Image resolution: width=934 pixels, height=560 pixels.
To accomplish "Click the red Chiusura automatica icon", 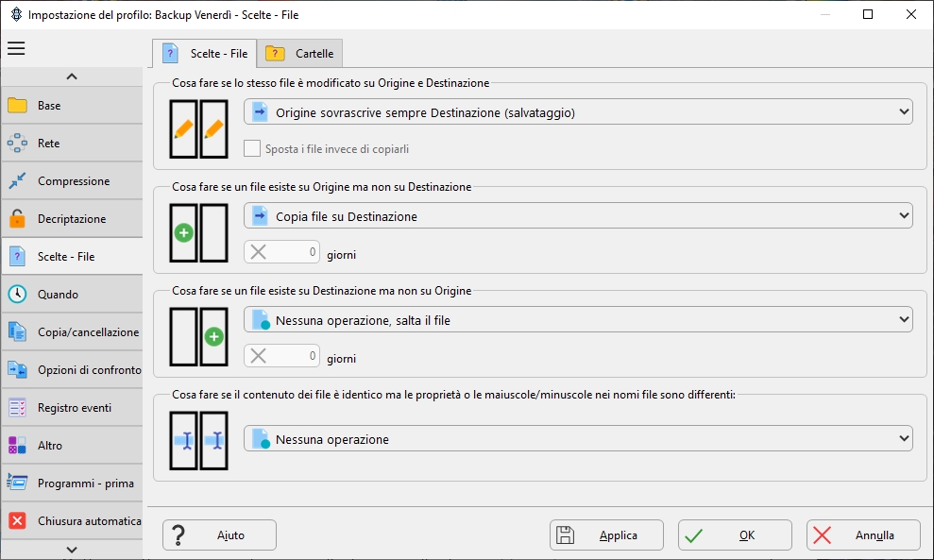I will click(17, 520).
